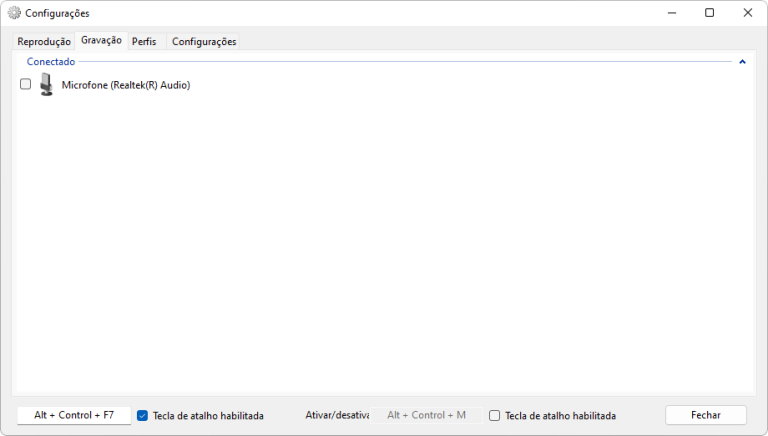Disable hotkey checkbox beside Alt + Control + F7
Screen dimensions: 768x436
coord(143,415)
